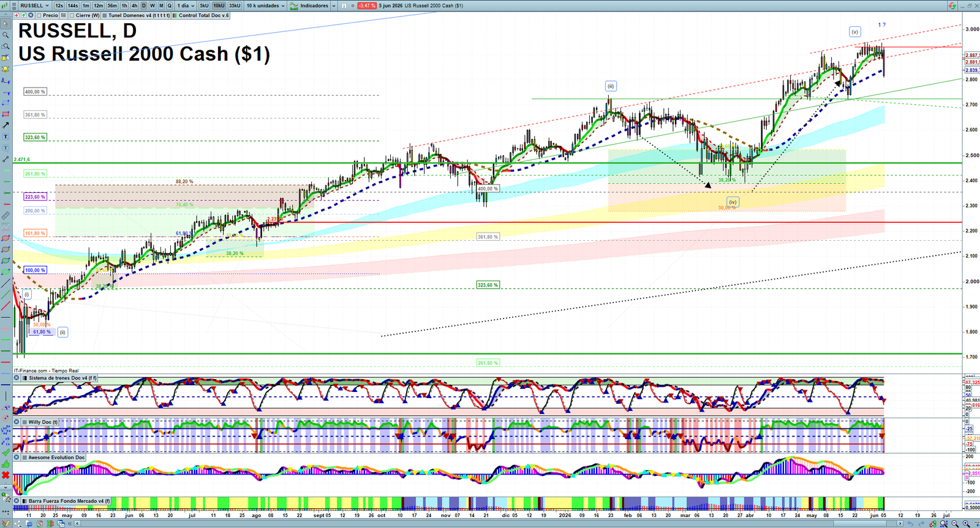Click the (v) wave label on chart

coord(855,32)
